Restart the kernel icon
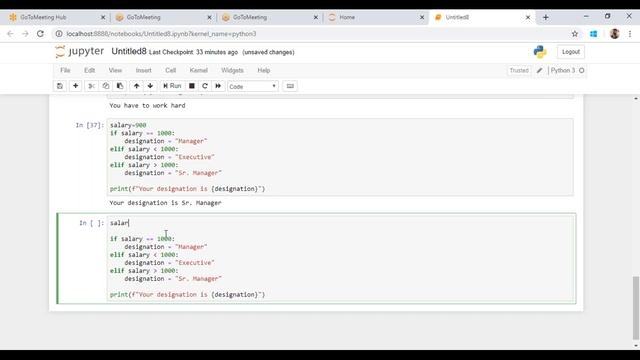The height and width of the screenshot is (360, 640). coord(205,86)
